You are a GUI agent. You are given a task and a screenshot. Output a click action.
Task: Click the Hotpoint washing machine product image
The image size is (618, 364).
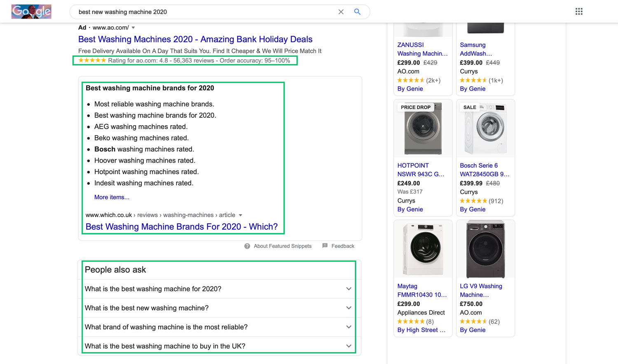coord(423,128)
